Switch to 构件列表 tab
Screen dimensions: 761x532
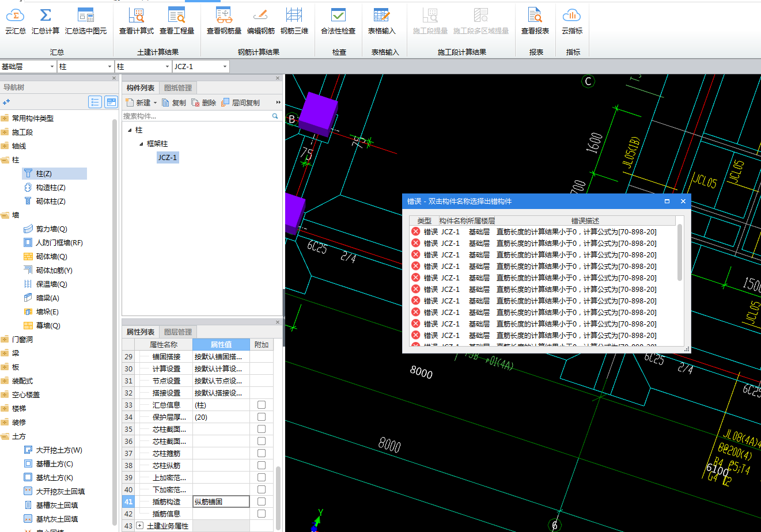[141, 88]
